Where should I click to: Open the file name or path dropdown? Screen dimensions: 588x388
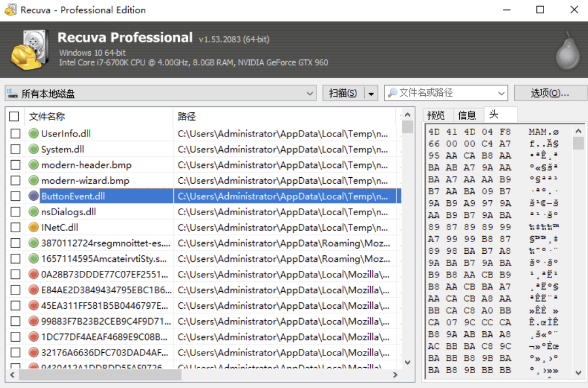(x=501, y=94)
